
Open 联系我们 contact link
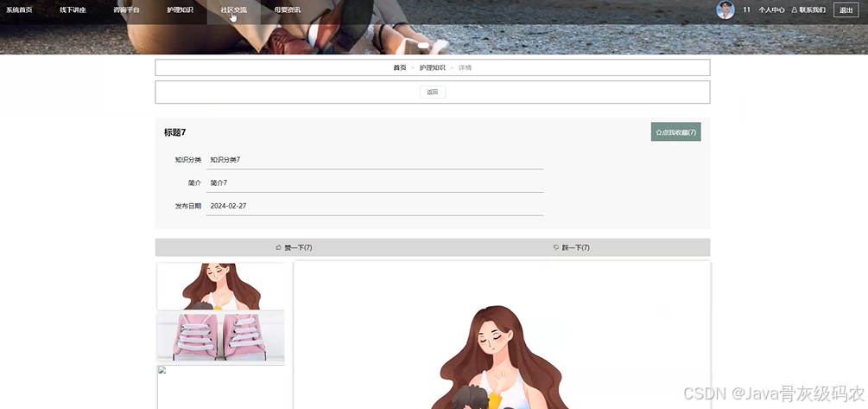pos(808,10)
